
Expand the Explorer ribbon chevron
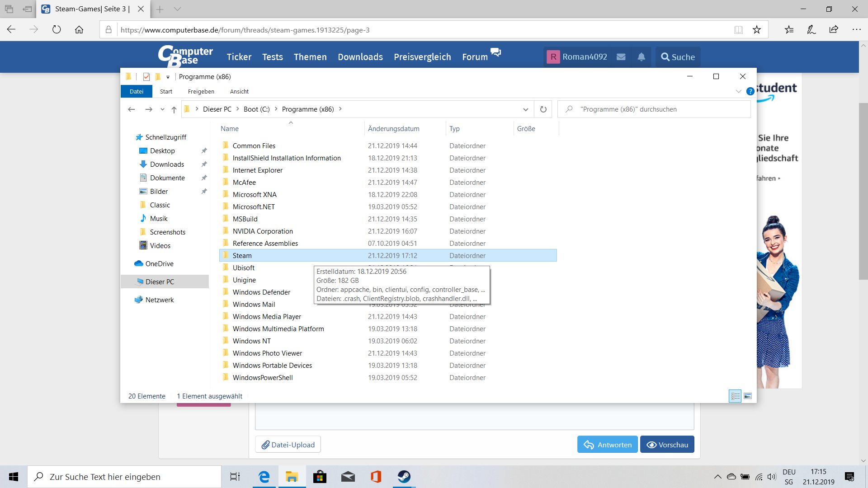tap(738, 91)
